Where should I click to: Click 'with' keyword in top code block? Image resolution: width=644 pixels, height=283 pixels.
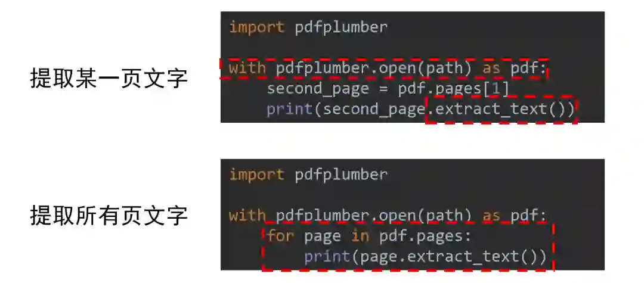click(247, 68)
